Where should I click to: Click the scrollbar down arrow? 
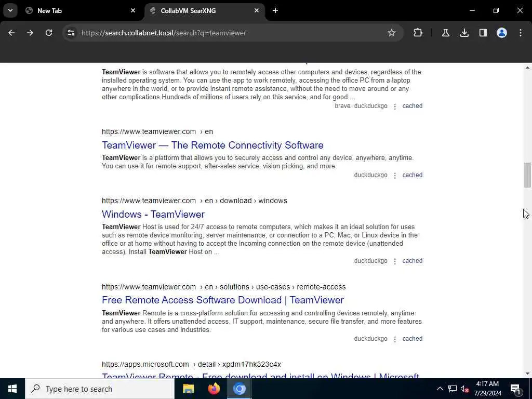coord(527,374)
